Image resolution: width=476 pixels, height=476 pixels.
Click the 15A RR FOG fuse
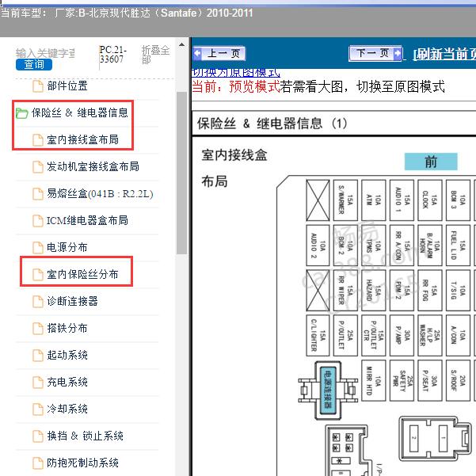(430, 291)
